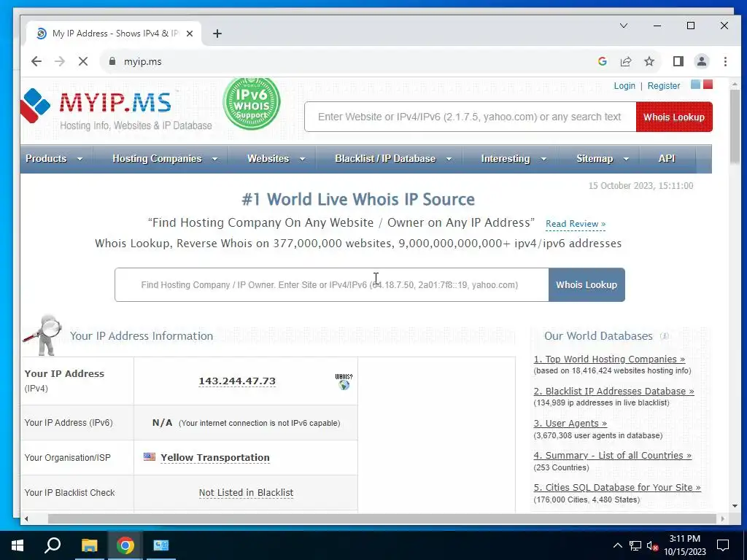The image size is (747, 560).
Task: Open the notification center icon
Action: tap(723, 545)
